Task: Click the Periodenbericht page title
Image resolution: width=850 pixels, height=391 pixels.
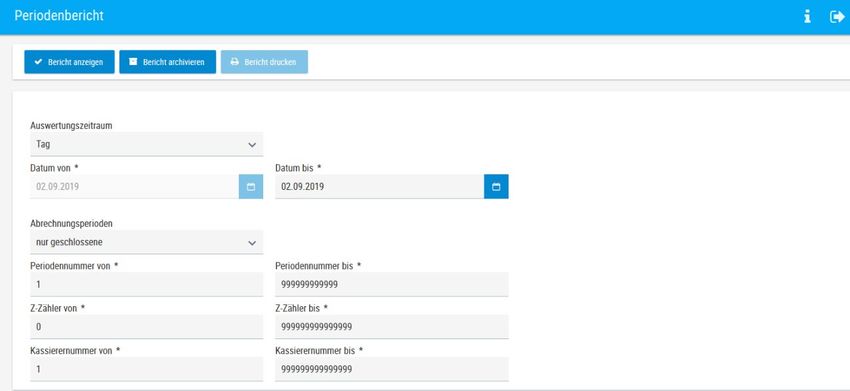Action: [59, 16]
